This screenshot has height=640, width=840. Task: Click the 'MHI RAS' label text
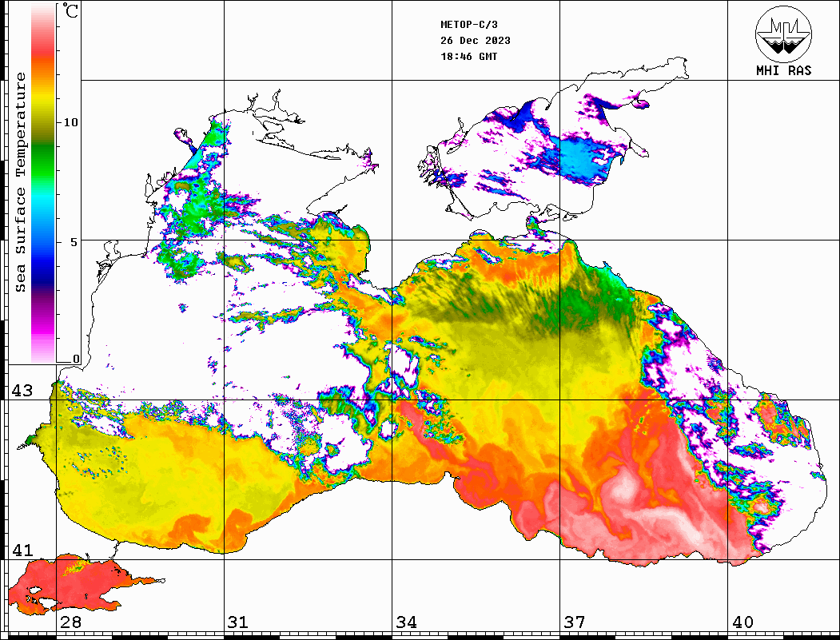[784, 70]
